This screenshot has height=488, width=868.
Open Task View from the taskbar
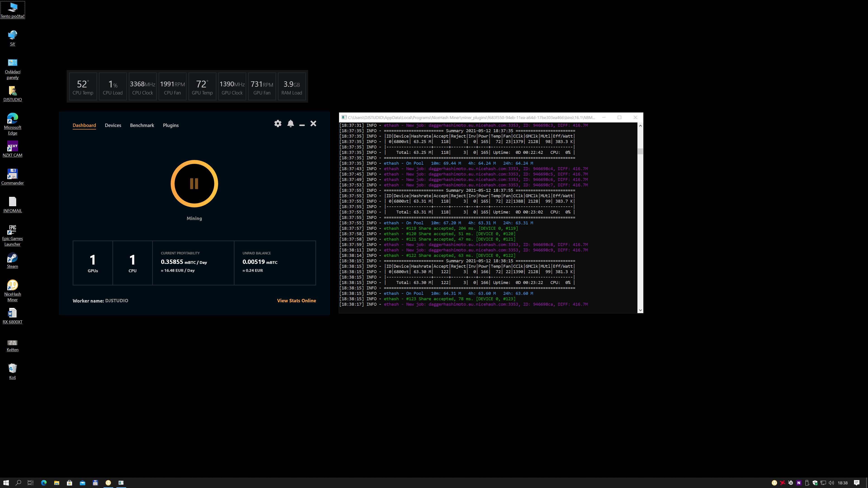pos(30,483)
